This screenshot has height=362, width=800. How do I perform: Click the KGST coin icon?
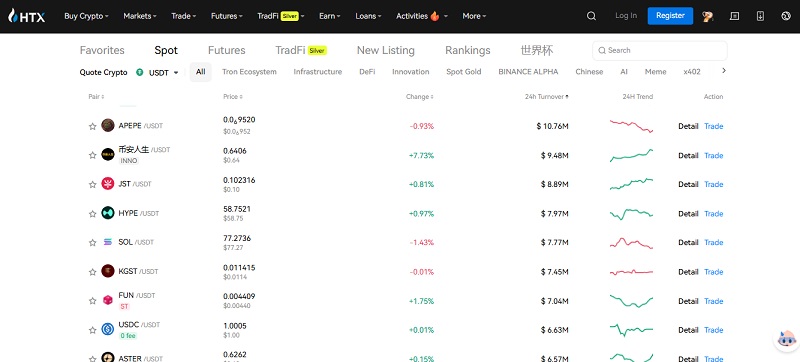click(x=108, y=271)
